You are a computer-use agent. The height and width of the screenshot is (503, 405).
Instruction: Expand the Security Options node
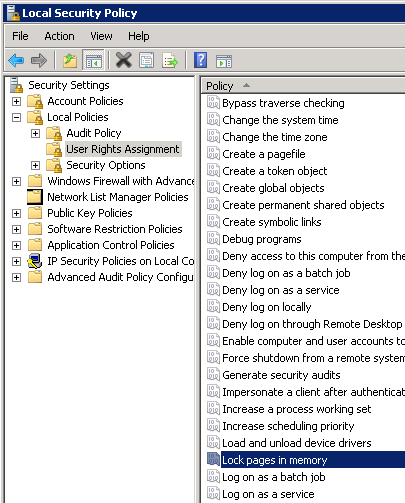tap(35, 165)
